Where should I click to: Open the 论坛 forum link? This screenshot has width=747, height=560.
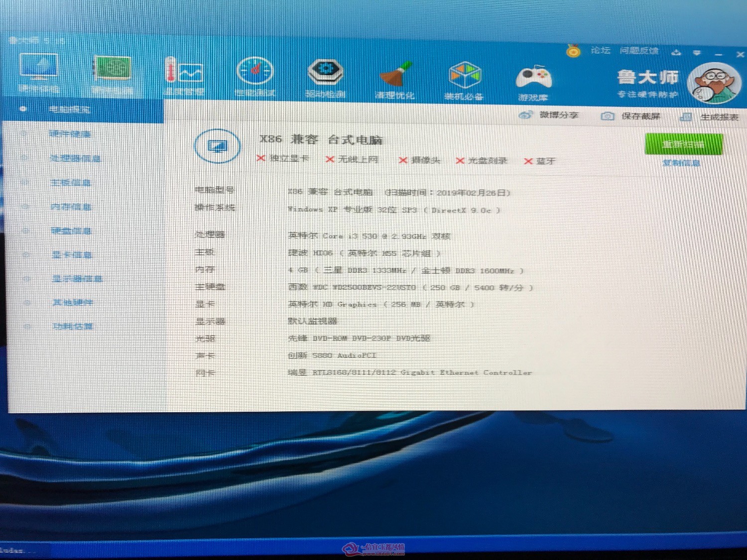point(601,50)
